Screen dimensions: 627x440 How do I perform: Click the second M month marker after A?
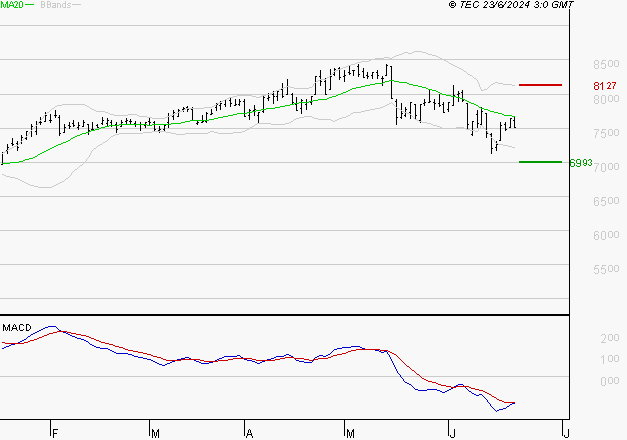350,434
